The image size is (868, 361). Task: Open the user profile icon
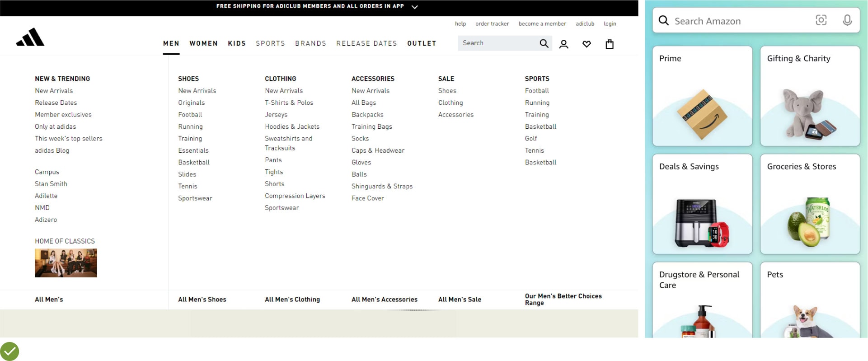tap(563, 44)
